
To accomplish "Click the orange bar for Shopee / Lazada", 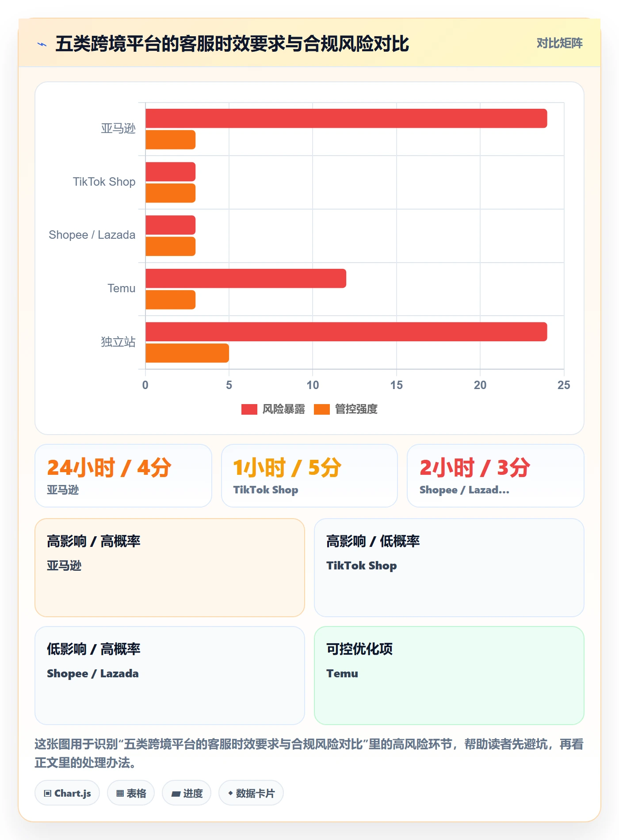I will [x=170, y=246].
